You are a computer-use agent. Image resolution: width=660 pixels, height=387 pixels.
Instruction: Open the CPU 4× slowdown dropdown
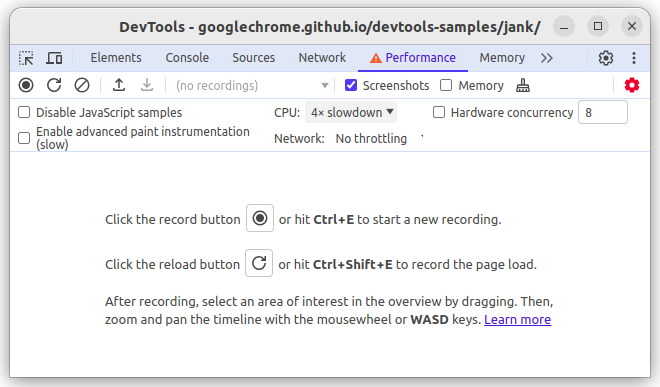pos(351,112)
